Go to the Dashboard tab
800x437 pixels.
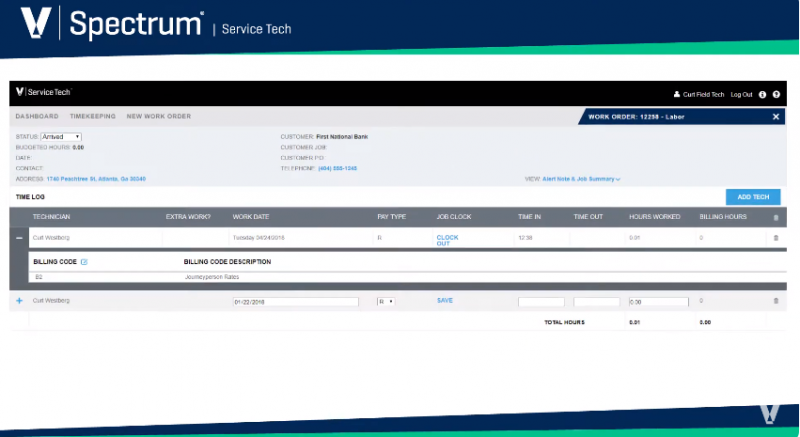[x=36, y=117]
